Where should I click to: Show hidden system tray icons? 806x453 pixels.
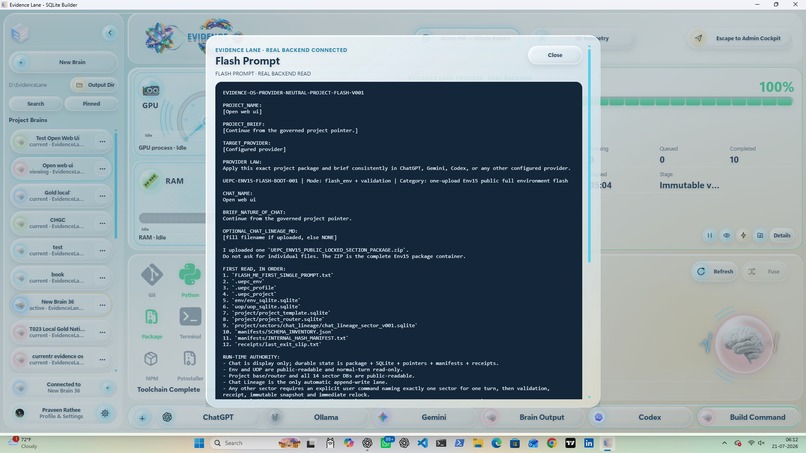click(x=724, y=443)
